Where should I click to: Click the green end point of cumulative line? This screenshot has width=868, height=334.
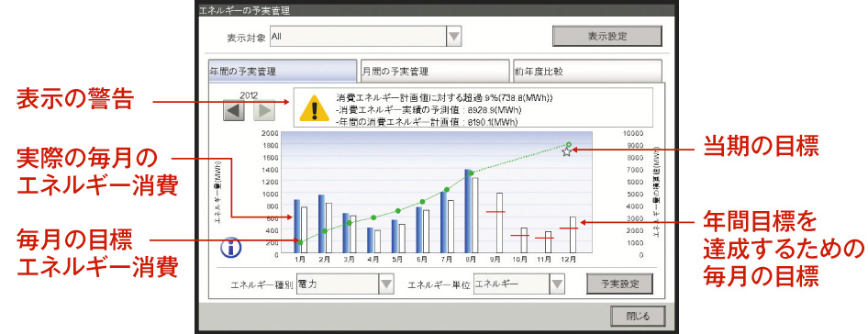[x=569, y=144]
